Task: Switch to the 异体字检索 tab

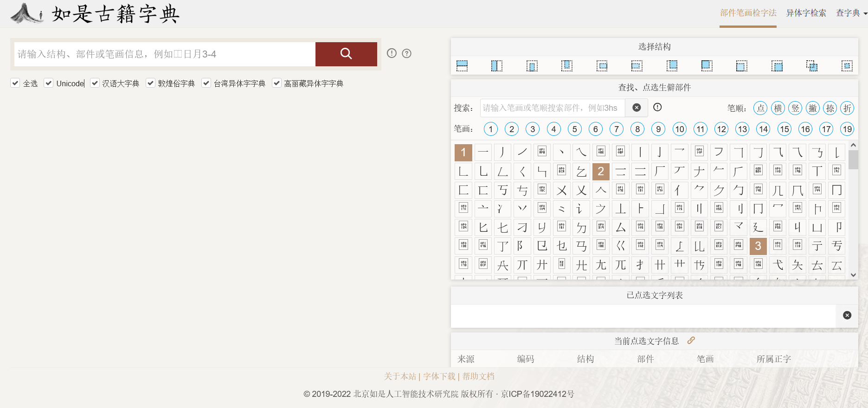Action: tap(806, 13)
